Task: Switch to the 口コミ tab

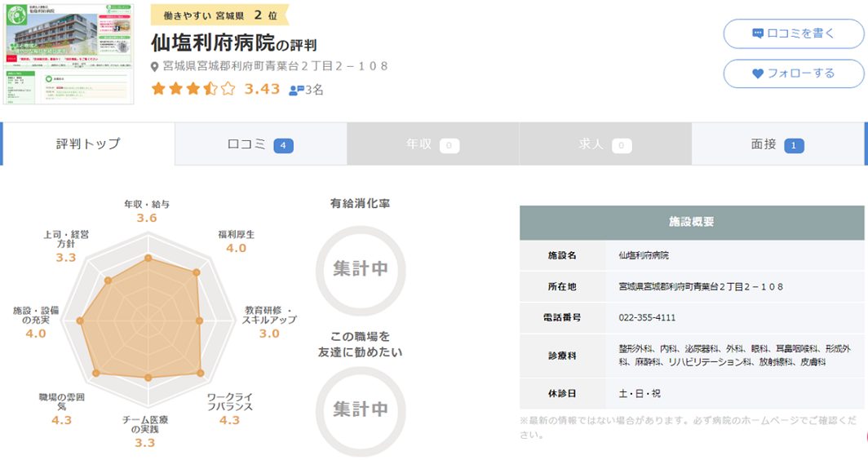Action: pos(261,144)
